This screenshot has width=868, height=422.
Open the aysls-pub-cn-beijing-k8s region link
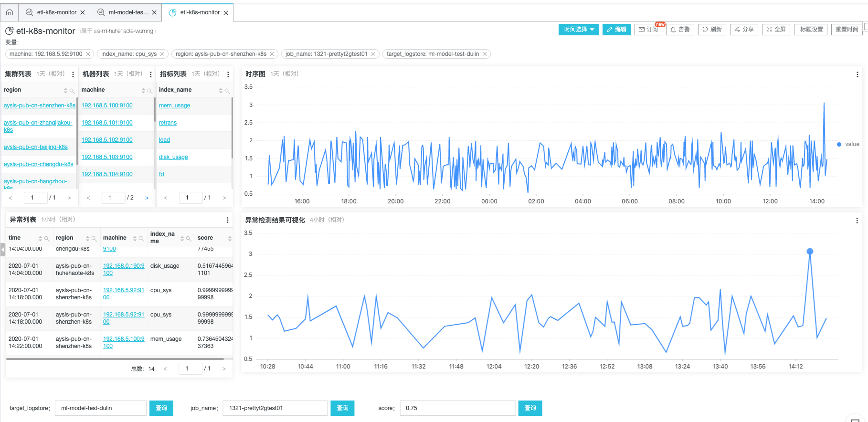(x=36, y=147)
